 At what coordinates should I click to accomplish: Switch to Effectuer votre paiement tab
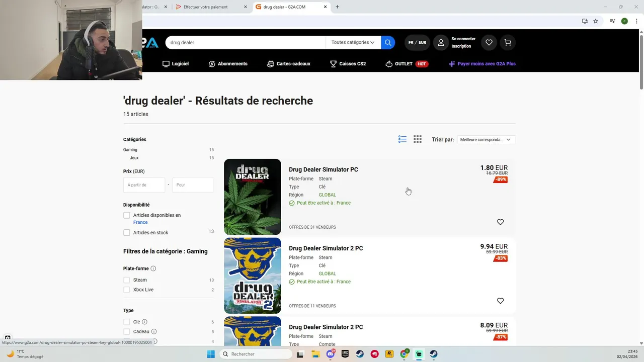coord(210,7)
